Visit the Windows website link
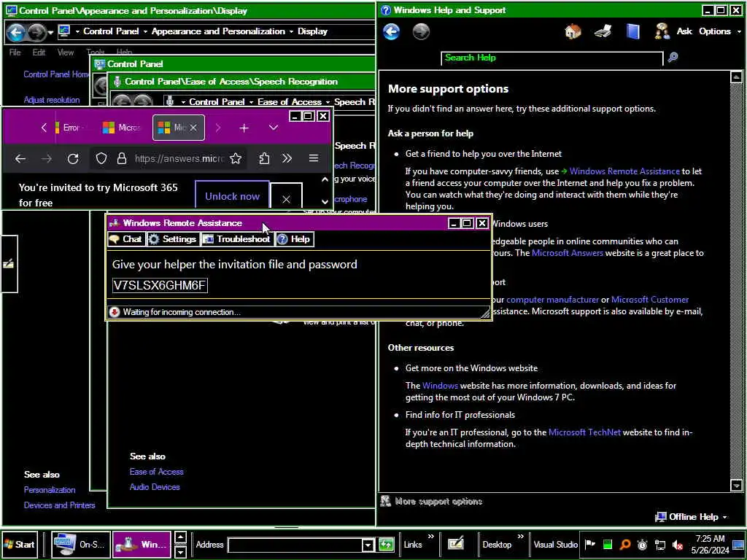Screen dimensions: 747x560 click(440, 386)
